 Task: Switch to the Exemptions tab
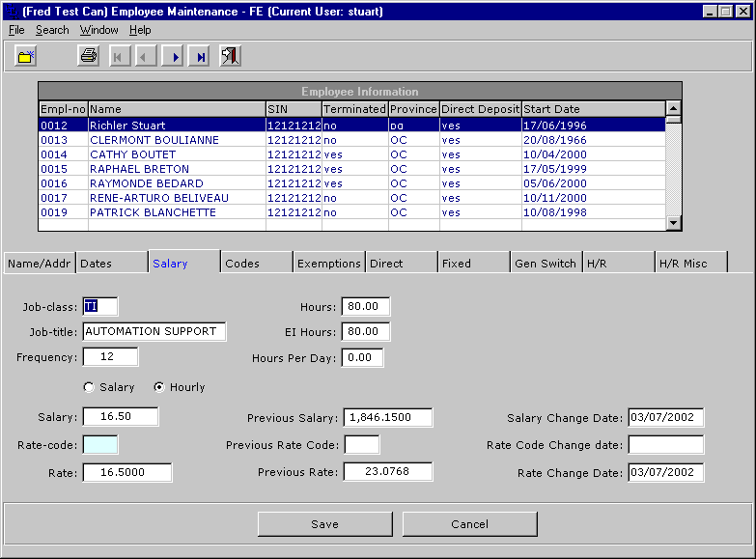click(x=329, y=264)
